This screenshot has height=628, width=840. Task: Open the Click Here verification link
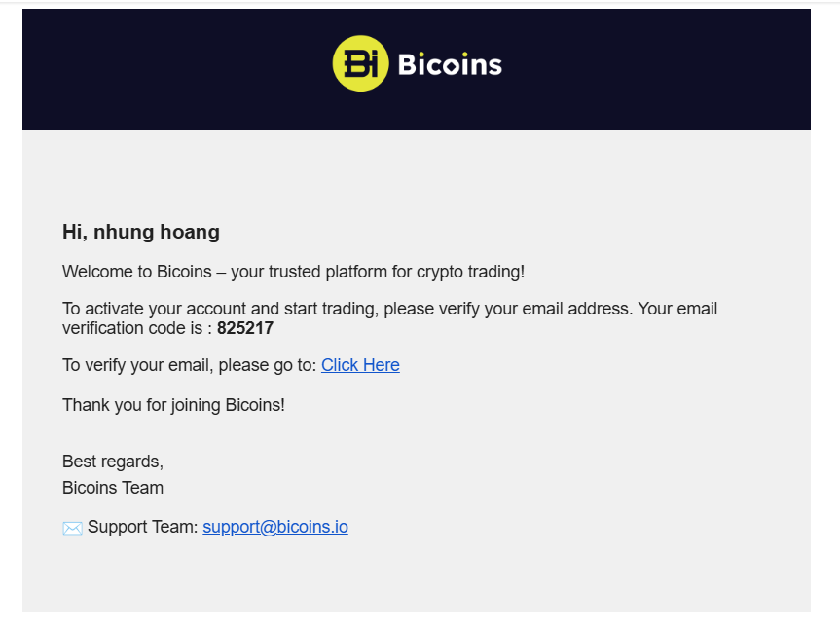coord(360,365)
